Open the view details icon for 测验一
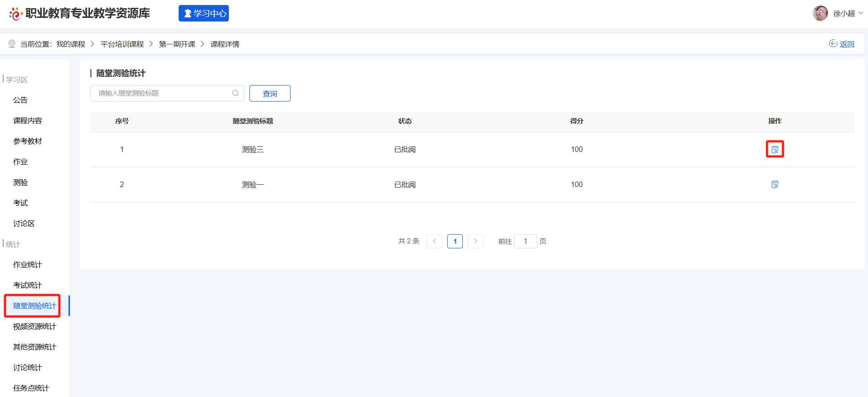This screenshot has height=397, width=868. tap(775, 184)
